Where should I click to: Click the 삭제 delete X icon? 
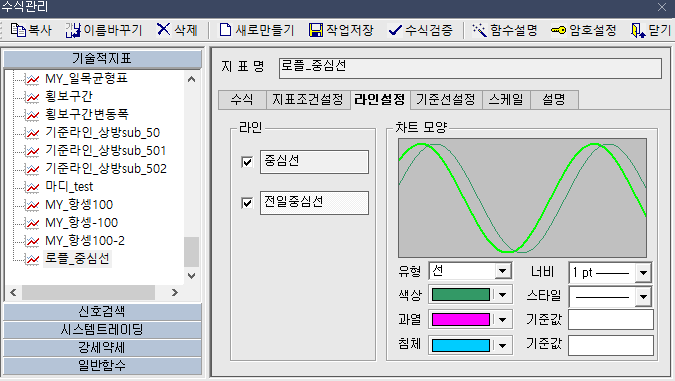163,29
